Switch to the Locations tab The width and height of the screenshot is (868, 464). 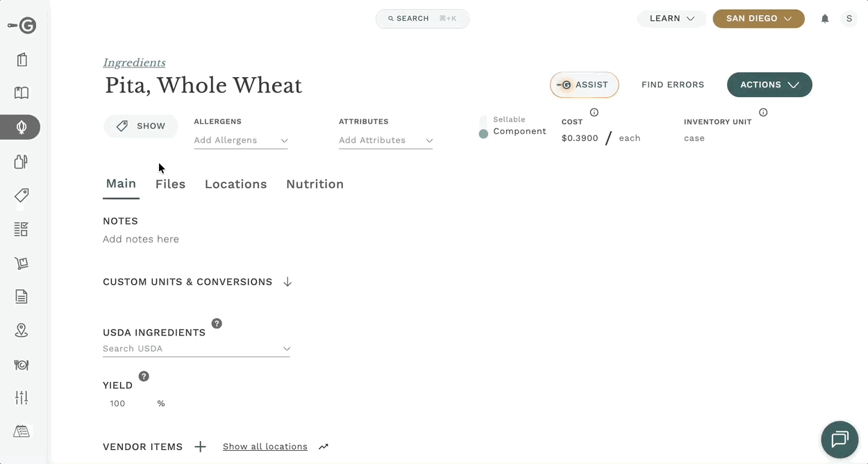[x=235, y=184]
